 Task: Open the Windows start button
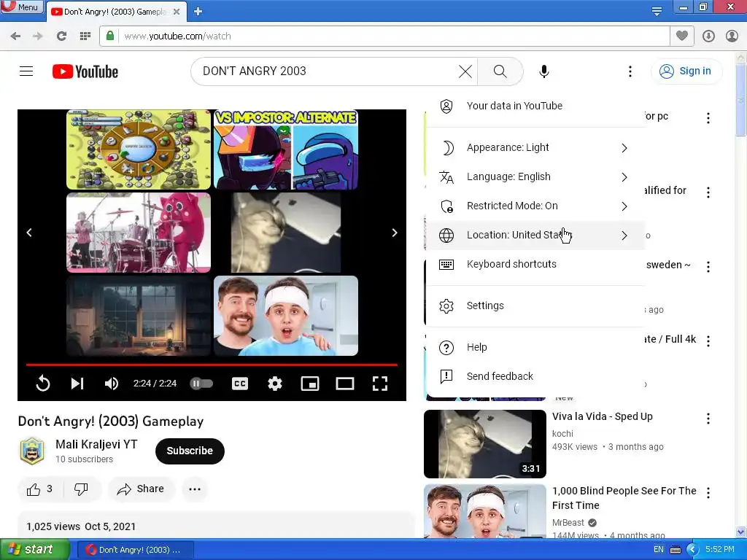(x=35, y=550)
